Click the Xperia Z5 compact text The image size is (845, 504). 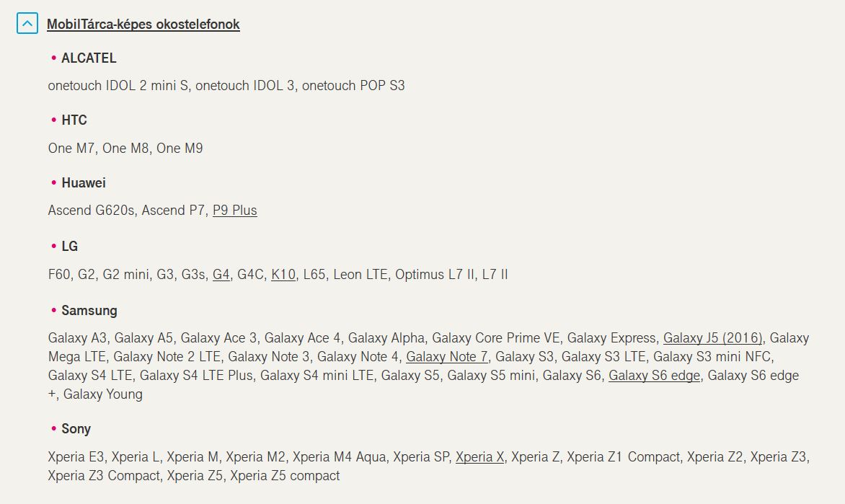click(285, 475)
